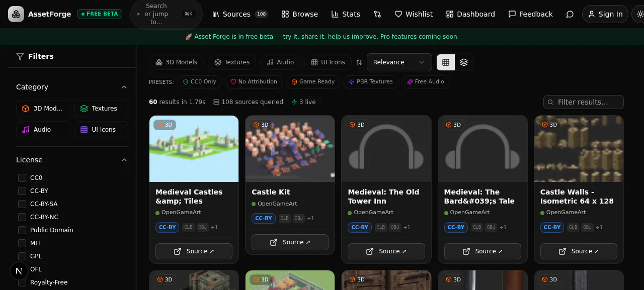This screenshot has width=644, height=290.
Task: Apply the PBR Textures preset
Action: [x=371, y=82]
